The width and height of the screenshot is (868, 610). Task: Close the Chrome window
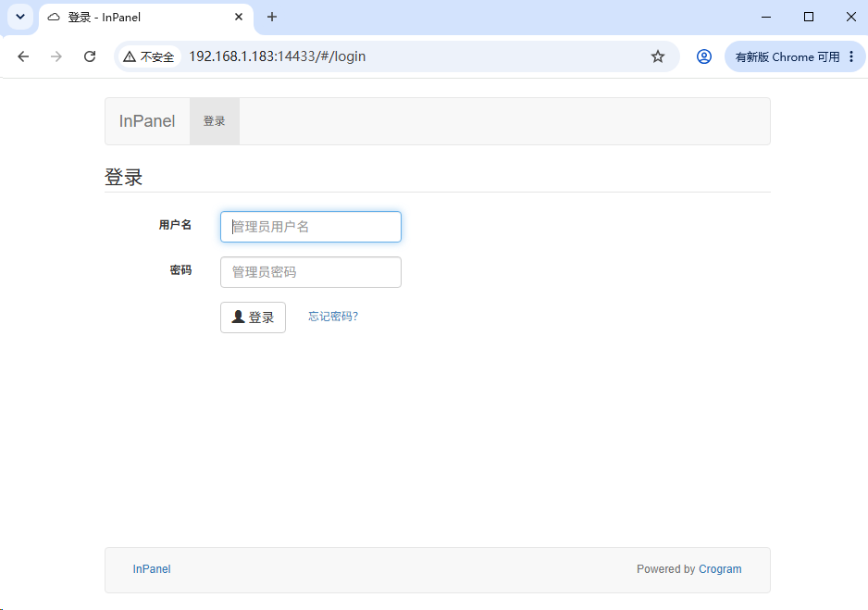(x=851, y=18)
